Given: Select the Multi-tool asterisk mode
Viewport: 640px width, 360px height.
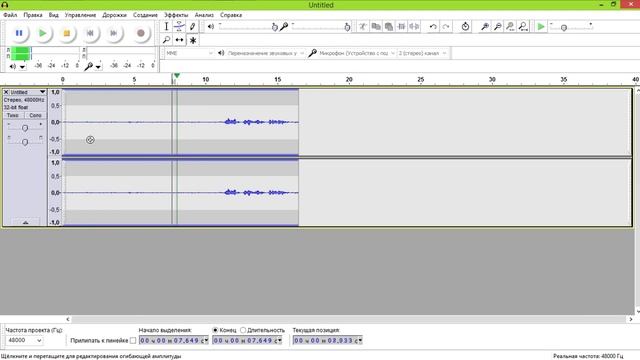Looking at the screenshot, I should pyautogui.click(x=193, y=40).
